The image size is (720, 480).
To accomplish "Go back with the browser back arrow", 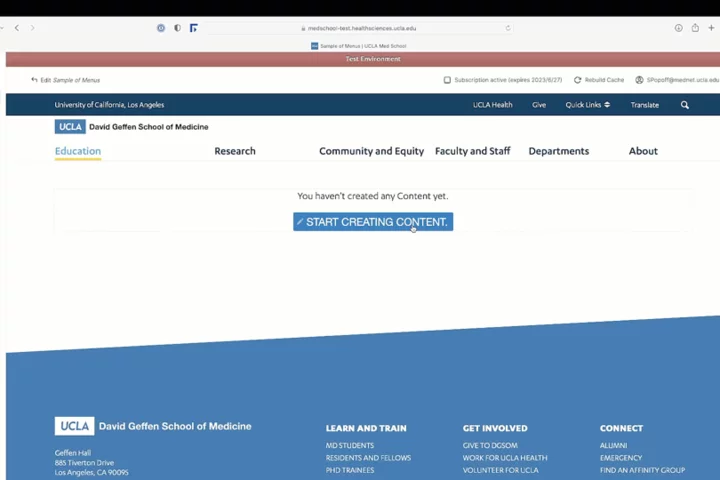I will [17, 28].
